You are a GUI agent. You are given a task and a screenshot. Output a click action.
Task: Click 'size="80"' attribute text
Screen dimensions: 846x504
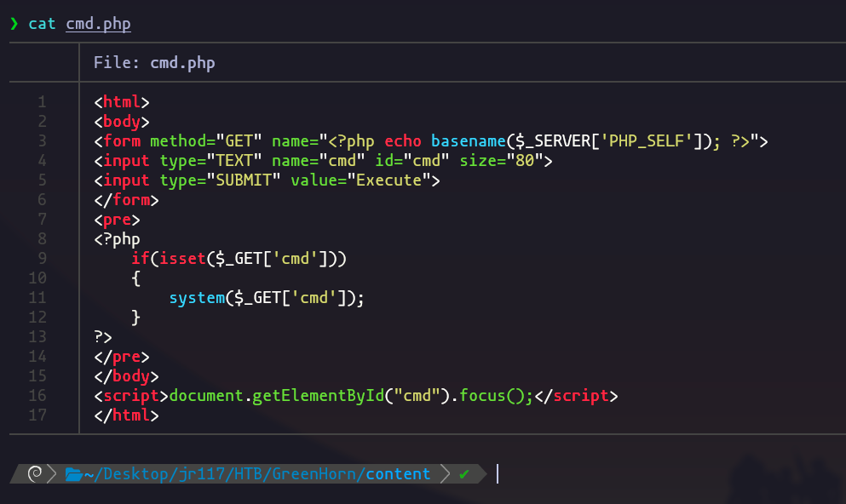pyautogui.click(x=501, y=161)
